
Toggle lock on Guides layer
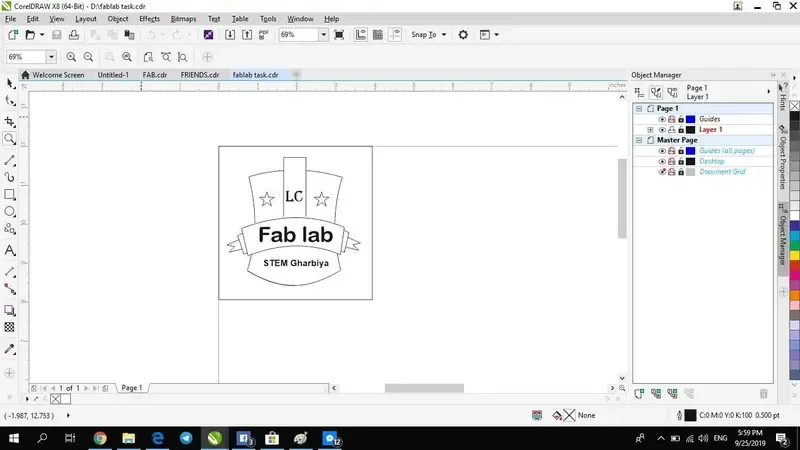coord(681,119)
